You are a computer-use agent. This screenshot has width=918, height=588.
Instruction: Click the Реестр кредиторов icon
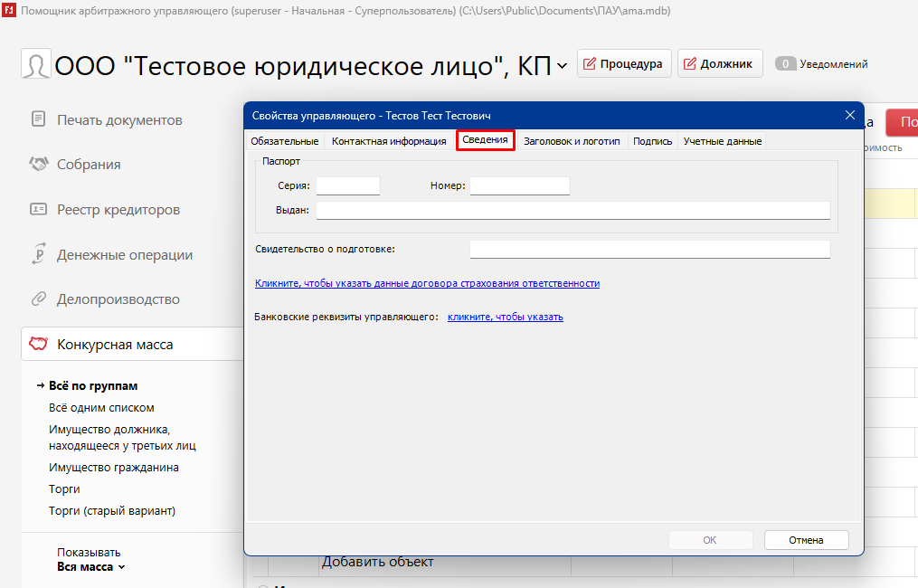pyautogui.click(x=38, y=210)
